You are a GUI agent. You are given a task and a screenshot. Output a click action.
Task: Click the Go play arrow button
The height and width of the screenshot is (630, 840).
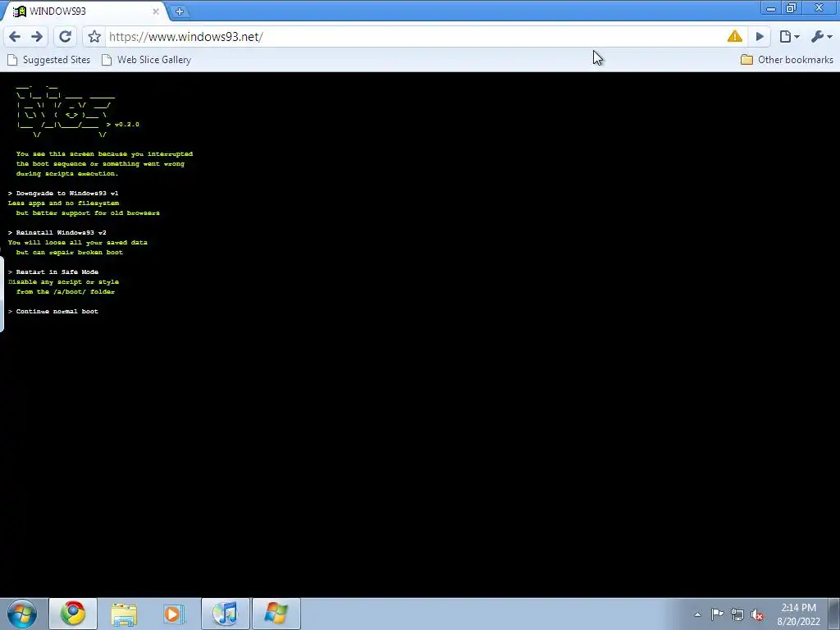tap(760, 36)
